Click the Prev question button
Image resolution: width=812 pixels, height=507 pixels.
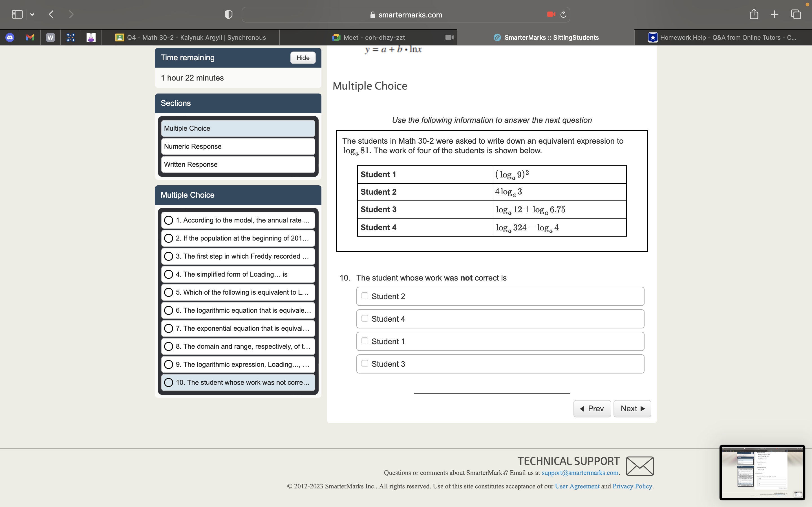point(592,408)
